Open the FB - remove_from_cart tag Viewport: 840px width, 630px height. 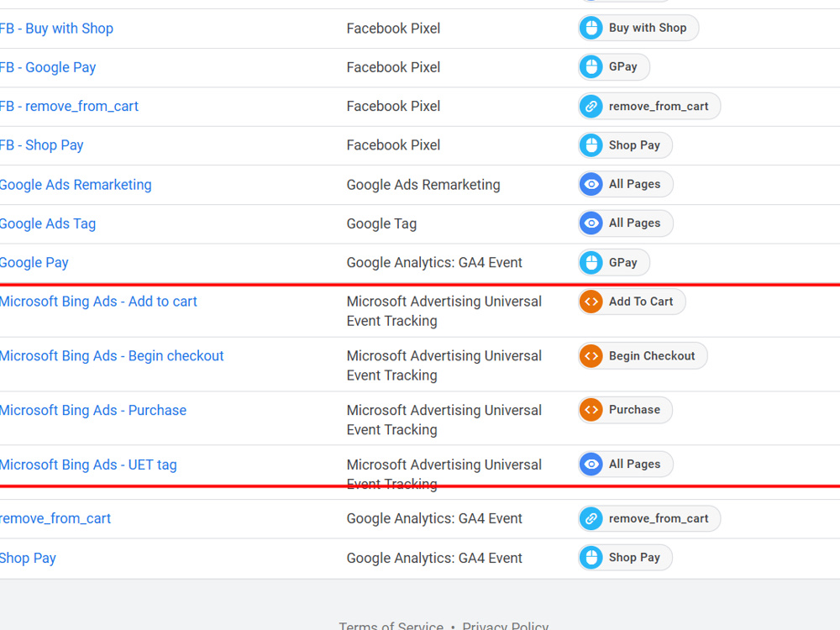click(x=69, y=106)
